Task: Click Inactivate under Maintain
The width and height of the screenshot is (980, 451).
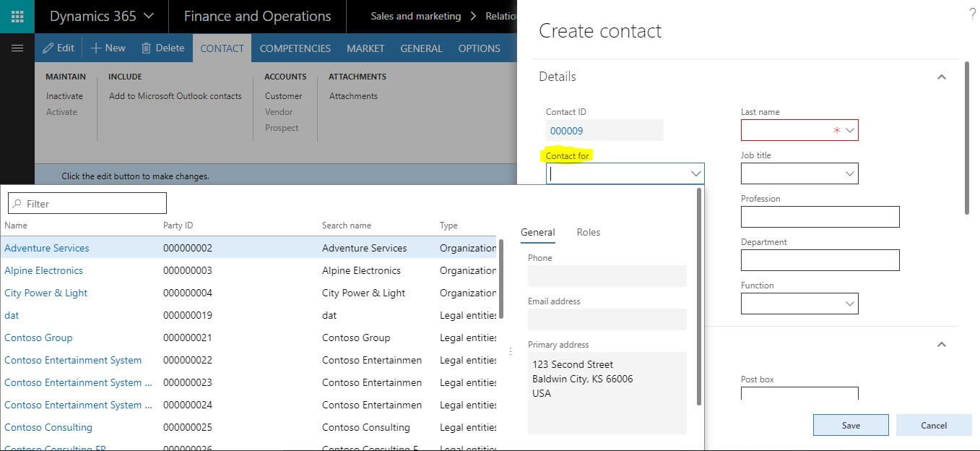Action: pos(64,95)
